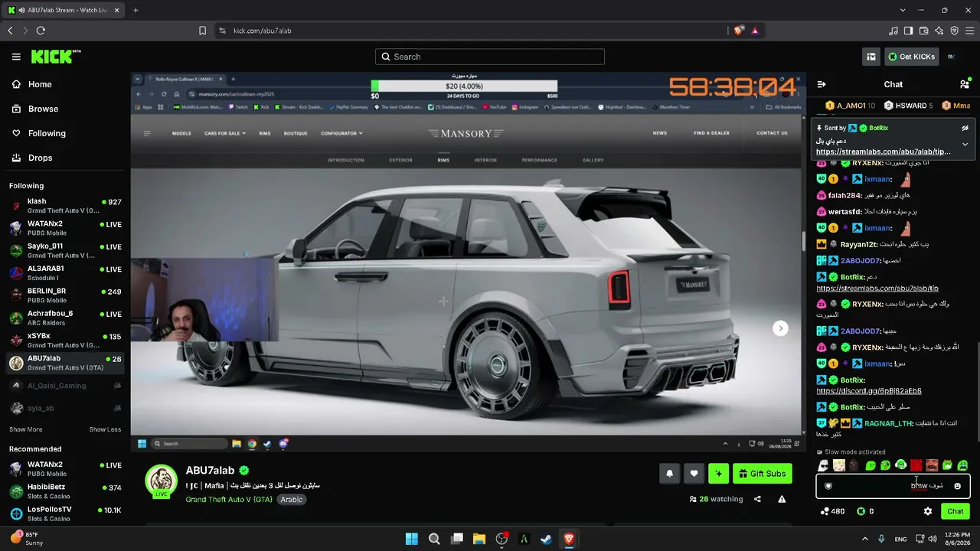This screenshot has width=980, height=551.
Task: Open the chat viewers list icon
Action: (x=965, y=84)
